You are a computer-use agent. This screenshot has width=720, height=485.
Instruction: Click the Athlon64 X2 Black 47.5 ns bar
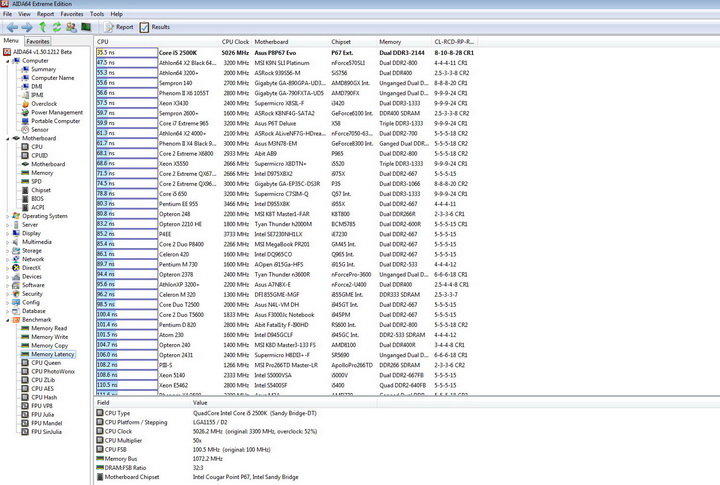pyautogui.click(x=127, y=62)
